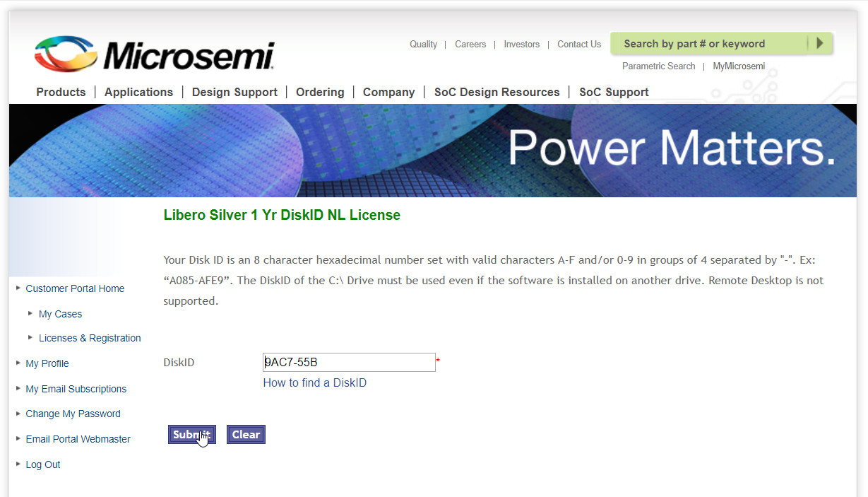
Task: Click the arrow bullet beside Email Portal Webmaster
Action: tap(18, 438)
